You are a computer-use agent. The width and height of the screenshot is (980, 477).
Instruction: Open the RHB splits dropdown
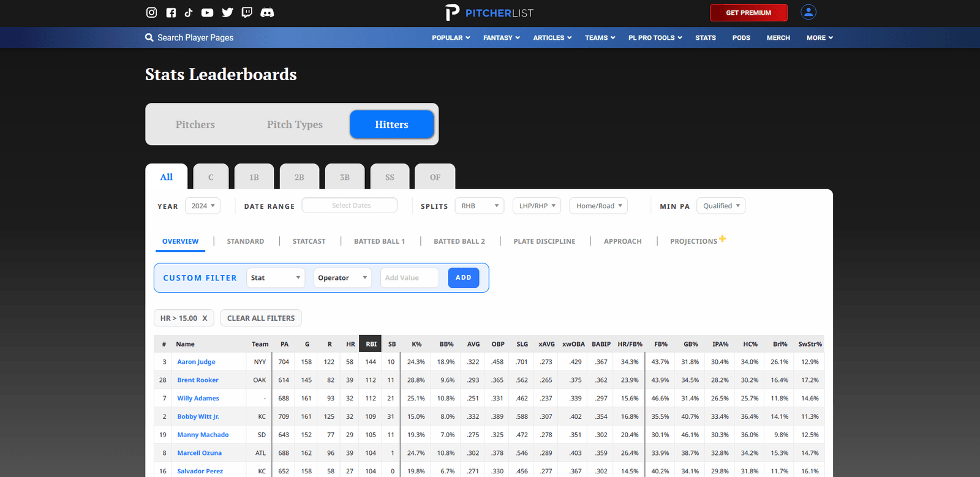pos(480,206)
